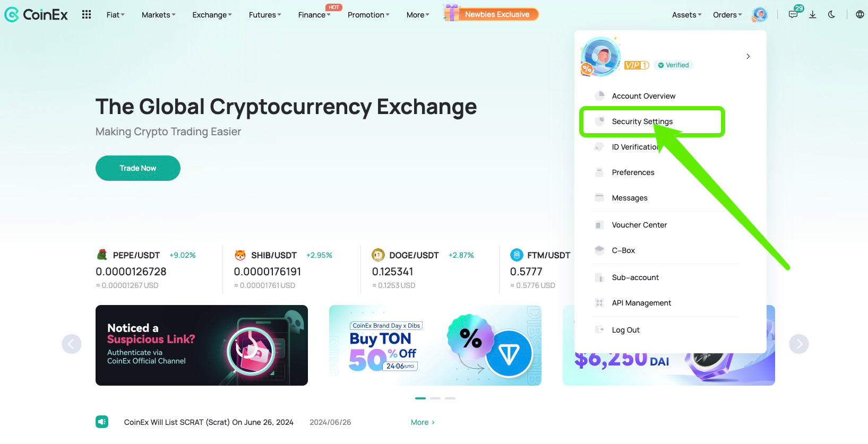868x444 pixels.
Task: Toggle dark mode with the moon icon
Action: click(832, 15)
